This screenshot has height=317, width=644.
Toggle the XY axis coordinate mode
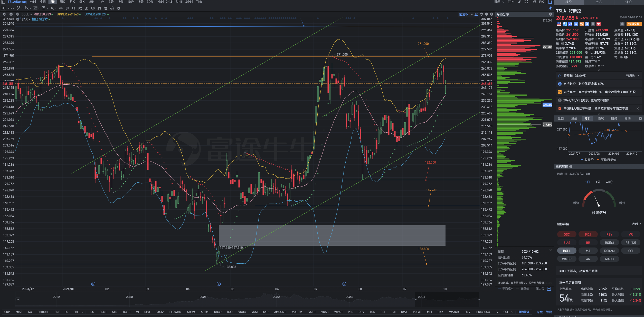[x=476, y=14]
